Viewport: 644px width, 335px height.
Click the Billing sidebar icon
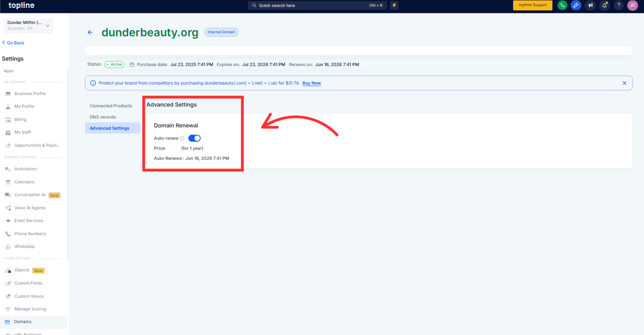[8, 120]
